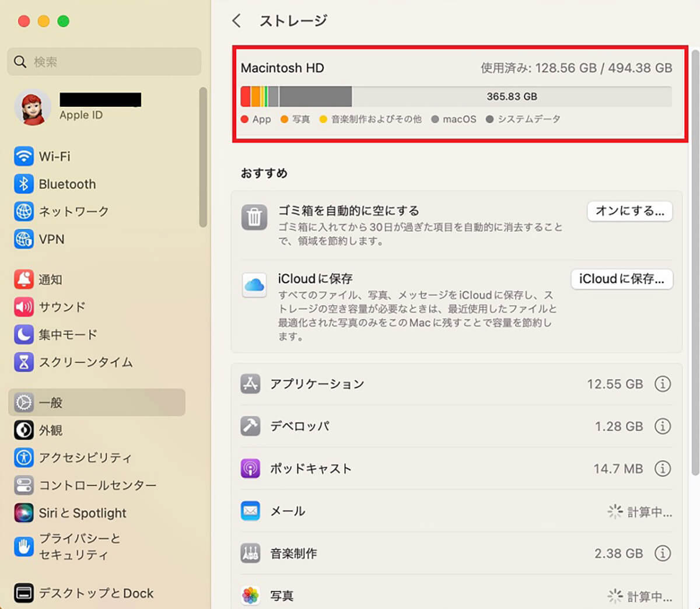Click the free space 365.83 GB bar
This screenshot has height=609, width=700.
pos(512,96)
